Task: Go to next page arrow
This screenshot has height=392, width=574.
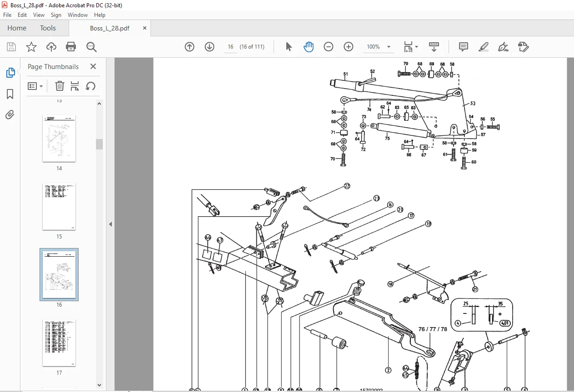Action: (x=210, y=47)
